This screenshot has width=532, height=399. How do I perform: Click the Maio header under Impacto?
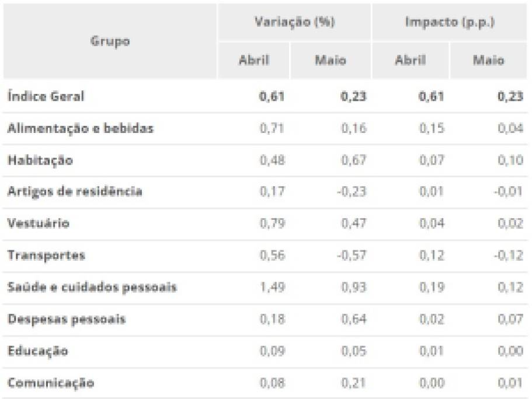click(488, 60)
